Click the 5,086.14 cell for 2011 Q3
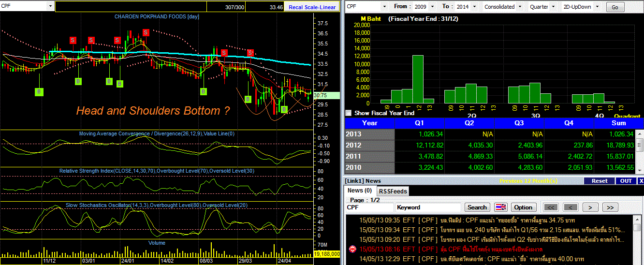 520,156
